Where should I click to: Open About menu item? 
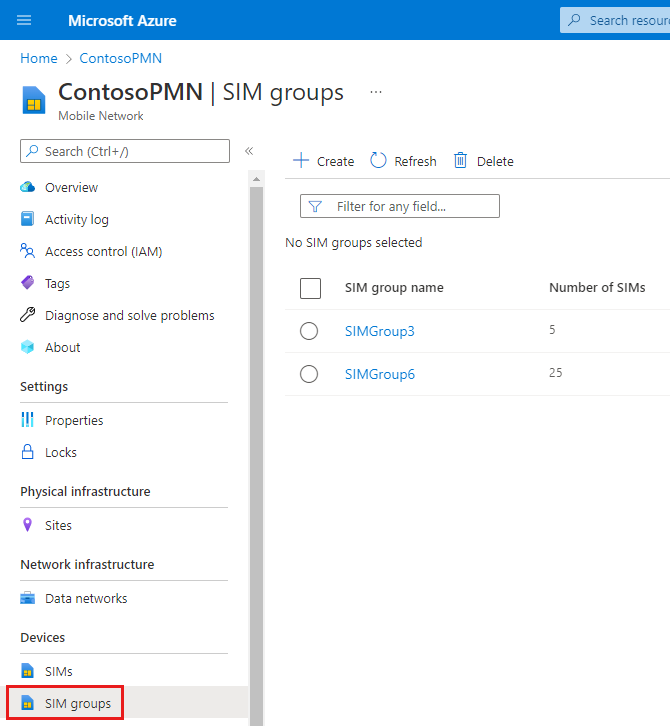(63, 347)
